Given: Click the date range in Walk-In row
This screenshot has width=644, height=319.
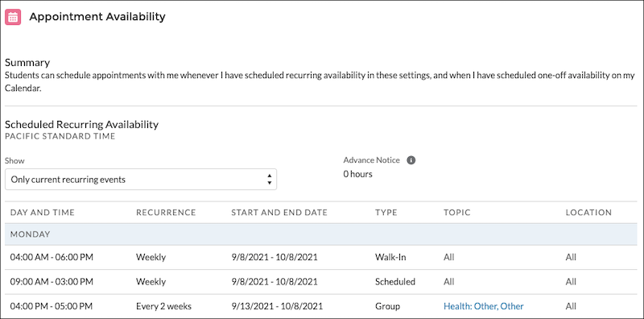Looking at the screenshot, I should pyautogui.click(x=275, y=257).
